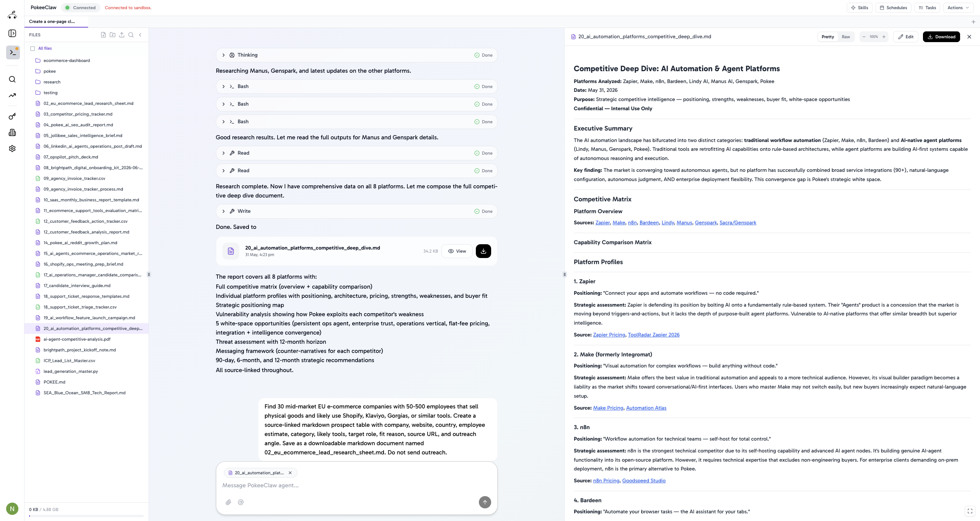Open the testing folder
980x521 pixels.
tap(87, 93)
